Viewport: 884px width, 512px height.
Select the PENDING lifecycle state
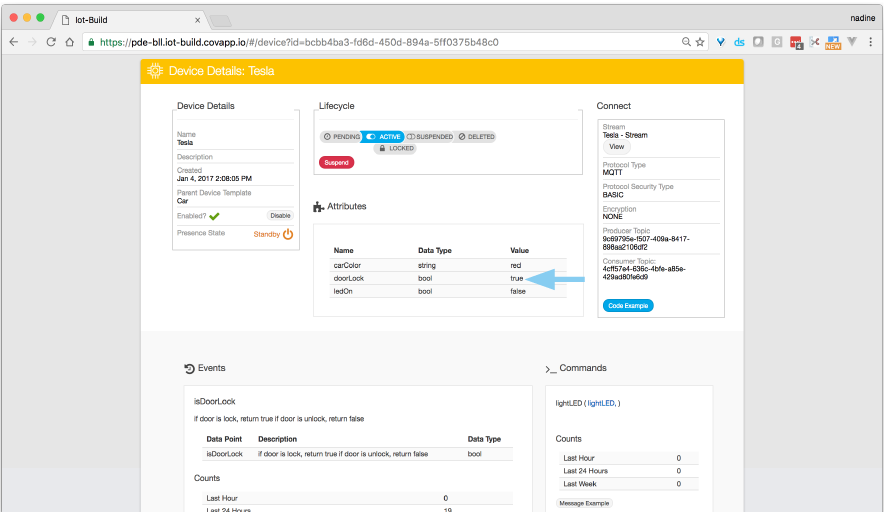pos(340,136)
